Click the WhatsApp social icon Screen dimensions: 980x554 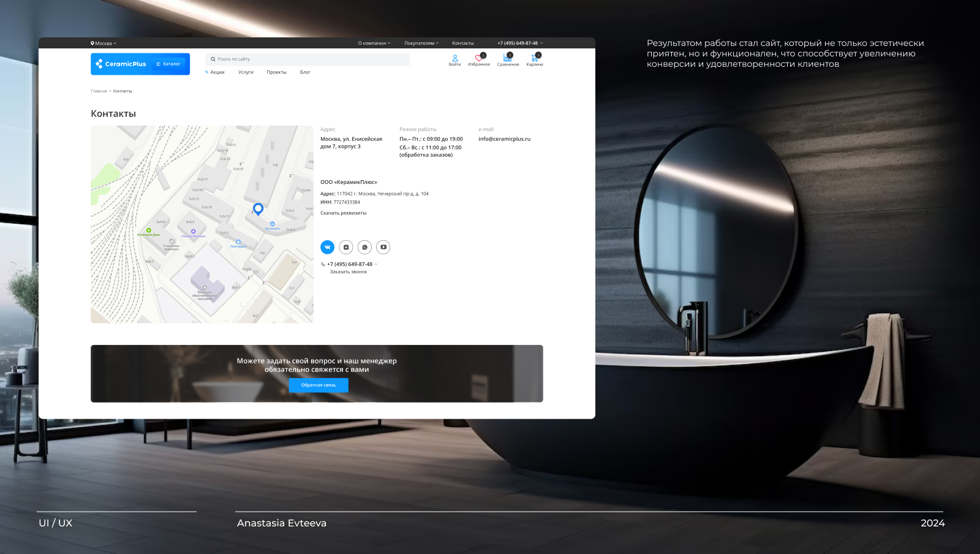tap(364, 247)
